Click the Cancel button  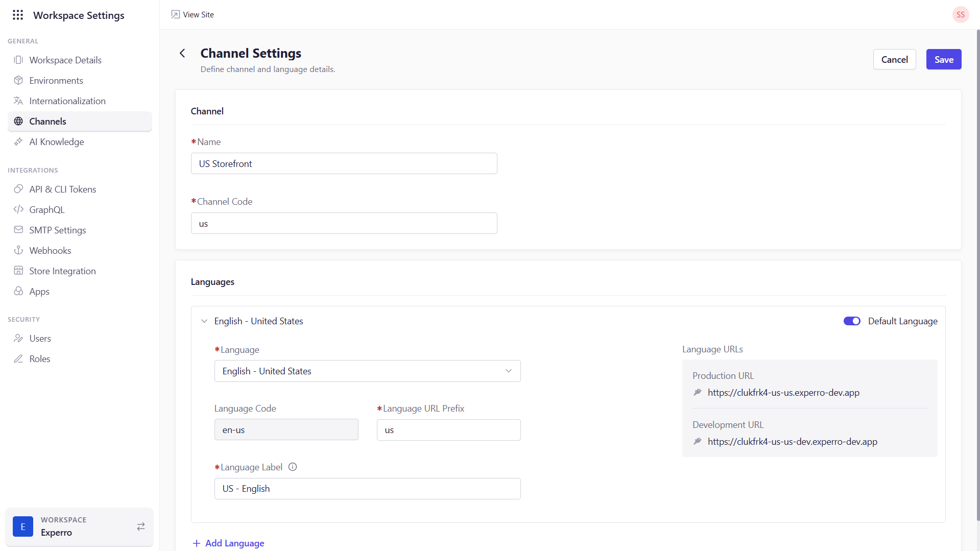[x=894, y=60]
